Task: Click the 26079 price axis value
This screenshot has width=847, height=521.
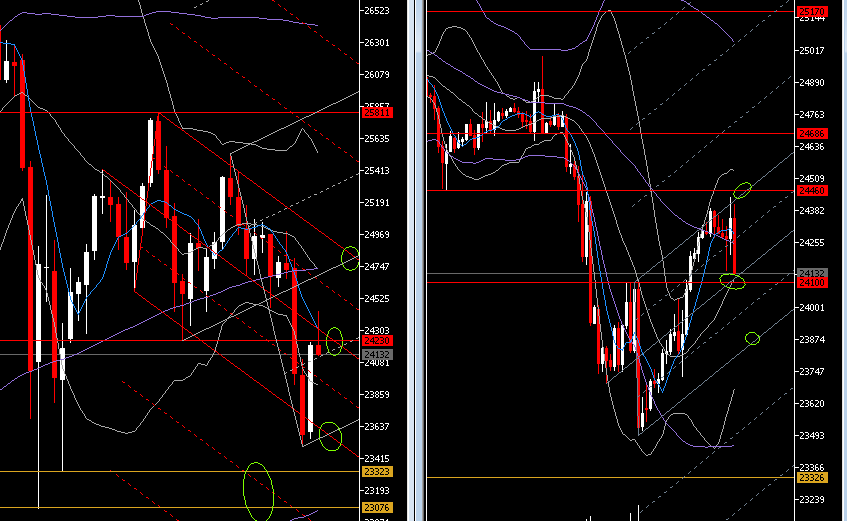Action: pyautogui.click(x=377, y=75)
